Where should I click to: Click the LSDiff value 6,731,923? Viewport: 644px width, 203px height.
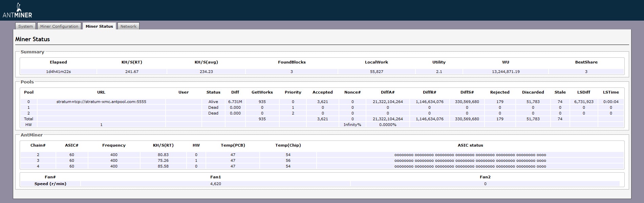[583, 102]
